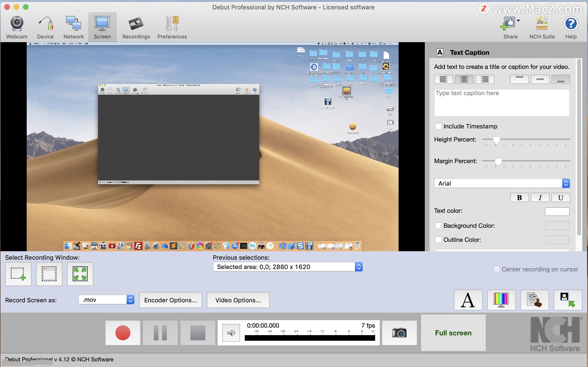The height and width of the screenshot is (367, 588).
Task: Click the Background Color swatch
Action: coord(557,226)
